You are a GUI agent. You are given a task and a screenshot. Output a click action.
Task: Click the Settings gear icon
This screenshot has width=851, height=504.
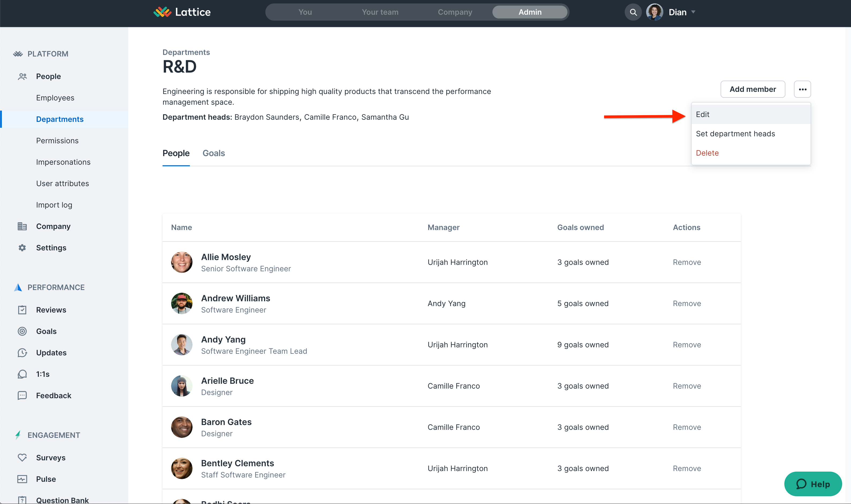coord(22,248)
